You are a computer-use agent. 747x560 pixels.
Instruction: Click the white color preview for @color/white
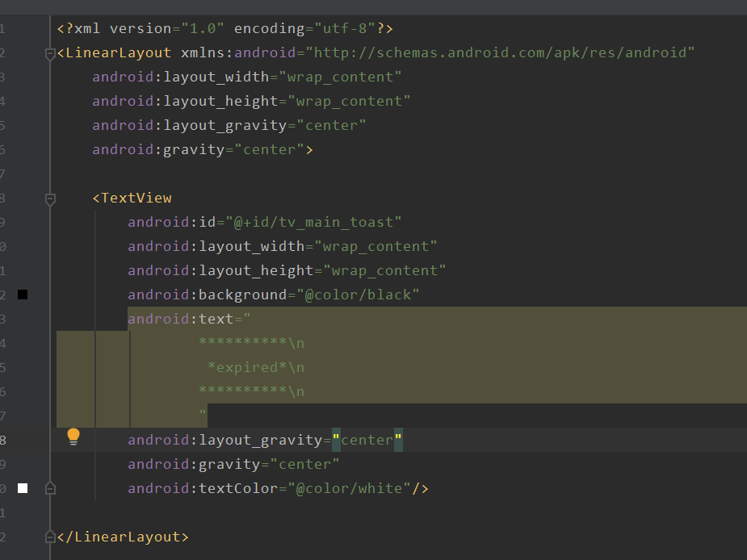click(x=22, y=487)
